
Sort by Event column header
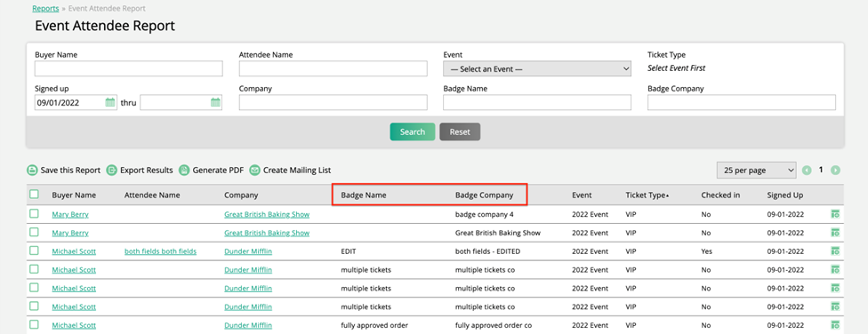(x=582, y=195)
